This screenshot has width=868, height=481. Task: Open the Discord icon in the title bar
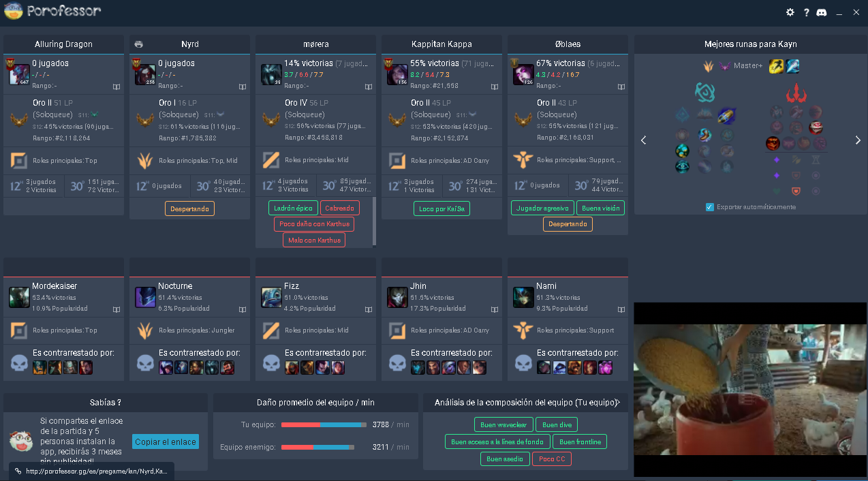pyautogui.click(x=821, y=12)
